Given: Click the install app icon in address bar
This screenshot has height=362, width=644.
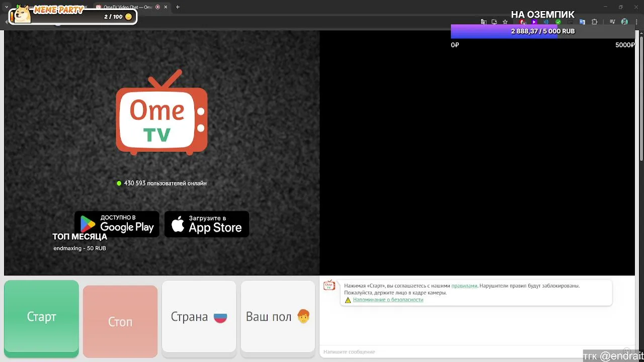Looking at the screenshot, I should 495,22.
